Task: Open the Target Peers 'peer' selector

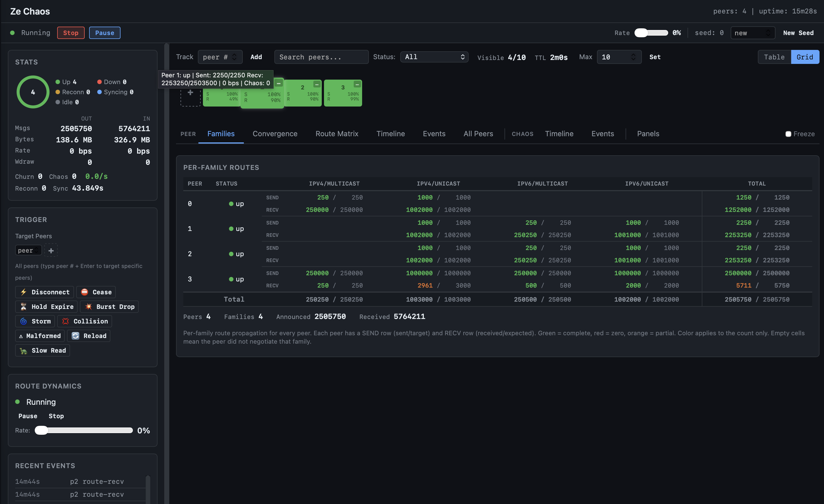Action: 28,250
